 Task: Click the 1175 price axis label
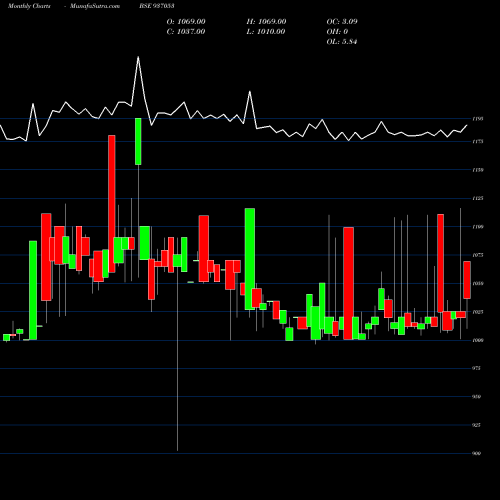pos(477,142)
